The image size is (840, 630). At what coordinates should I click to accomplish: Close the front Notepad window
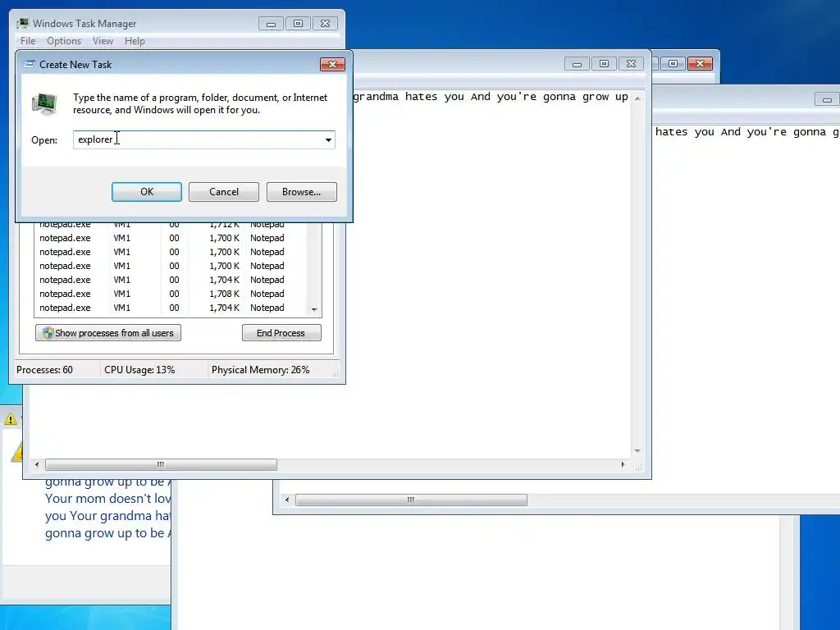tap(631, 64)
